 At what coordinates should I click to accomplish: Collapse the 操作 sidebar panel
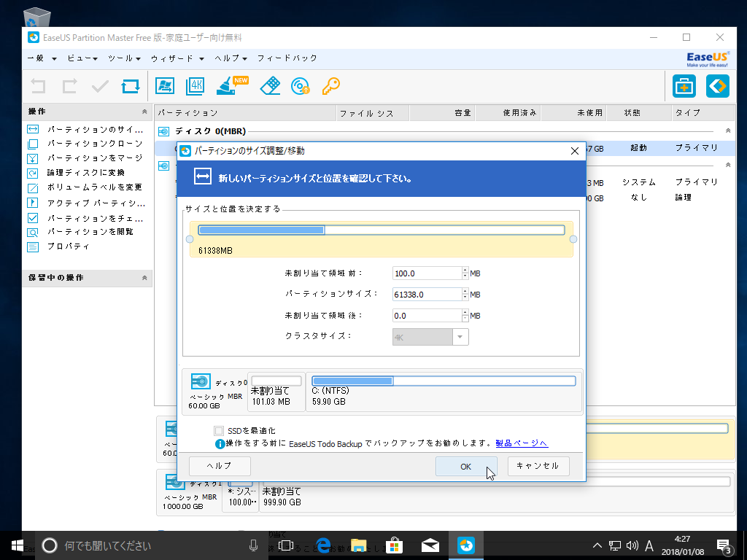click(144, 112)
